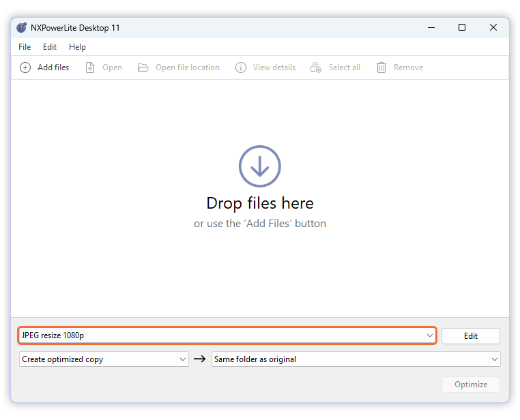Viewport: 520px width, 420px height.
Task: Click the Select all label in toolbar
Action: point(344,67)
